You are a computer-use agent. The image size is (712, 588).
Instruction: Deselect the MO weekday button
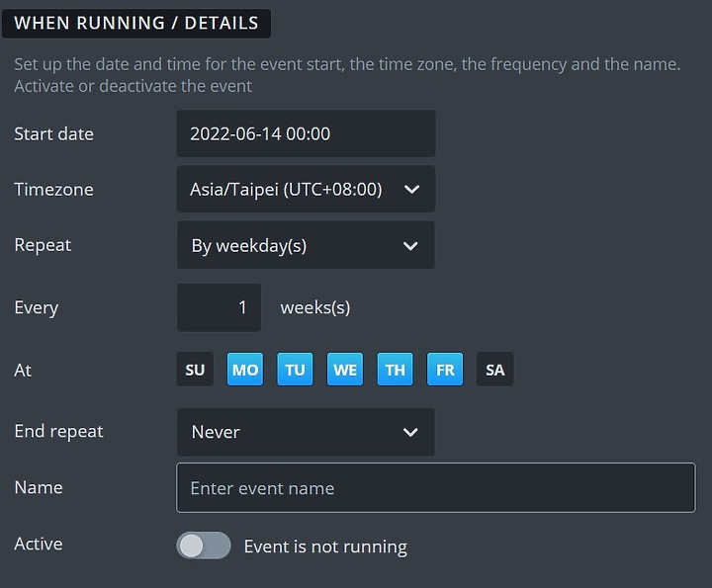245,370
